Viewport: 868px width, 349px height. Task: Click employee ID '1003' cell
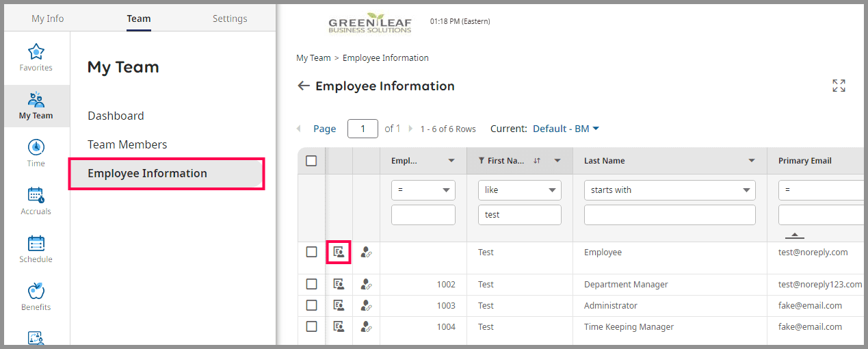click(446, 305)
